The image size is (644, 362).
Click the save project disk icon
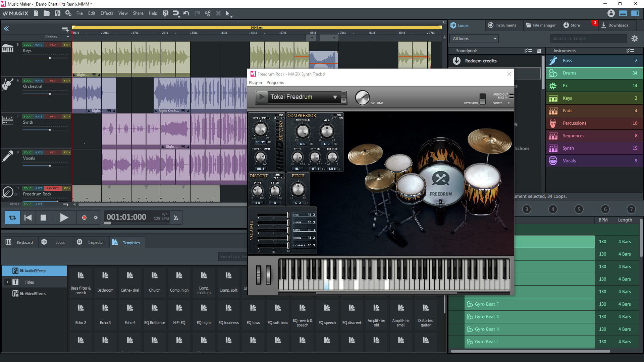coord(57,13)
